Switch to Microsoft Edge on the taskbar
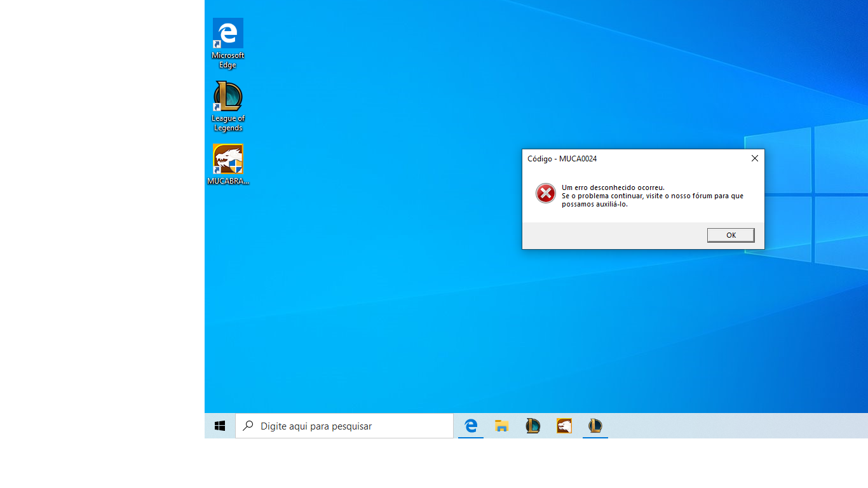The image size is (868, 488). pos(471,426)
